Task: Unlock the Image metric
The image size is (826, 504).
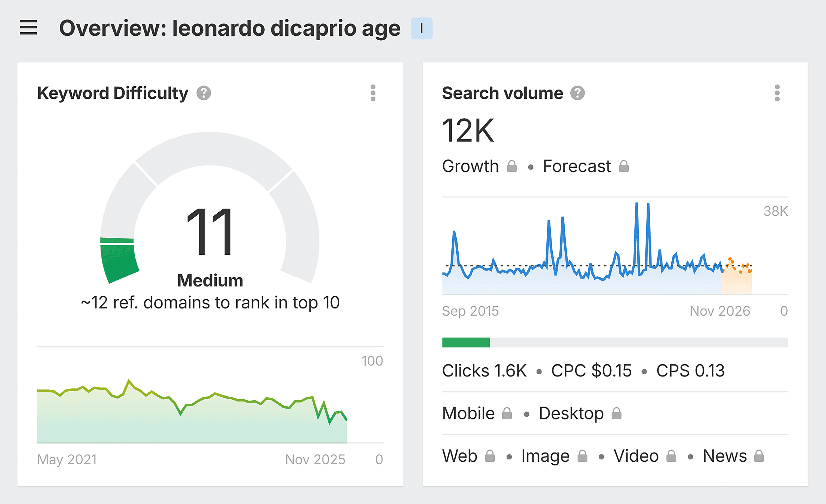Action: pyautogui.click(x=583, y=456)
